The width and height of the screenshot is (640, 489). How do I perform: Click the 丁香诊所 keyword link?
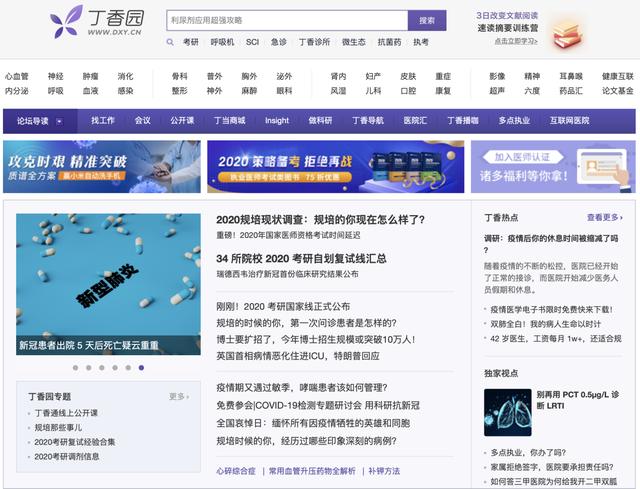314,42
